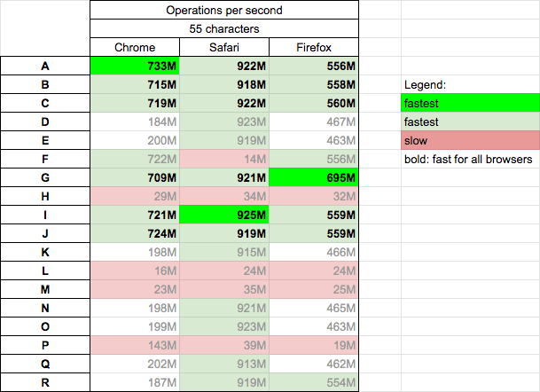Screen dimensions: 540x392
Task: Click the Chrome column header
Action: pos(135,47)
